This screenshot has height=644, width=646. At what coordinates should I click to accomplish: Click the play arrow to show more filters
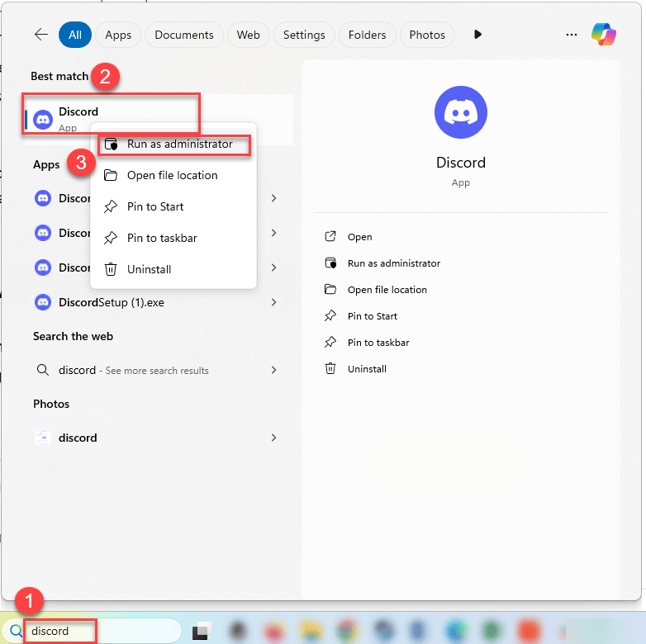[477, 35]
